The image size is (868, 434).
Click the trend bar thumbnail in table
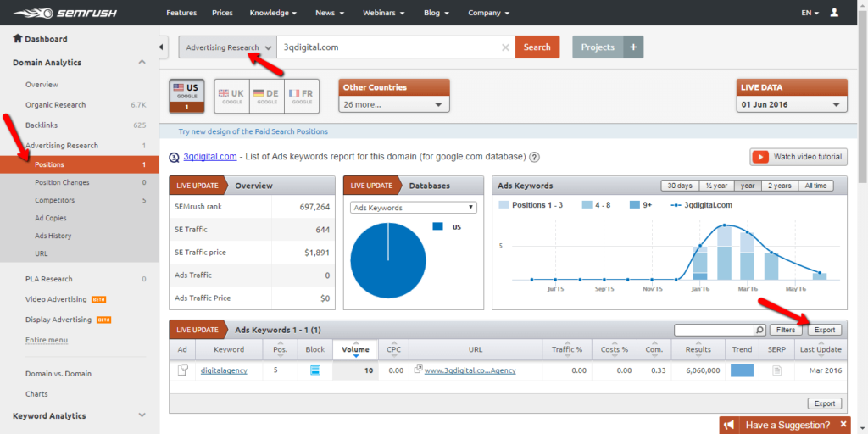[x=742, y=370]
